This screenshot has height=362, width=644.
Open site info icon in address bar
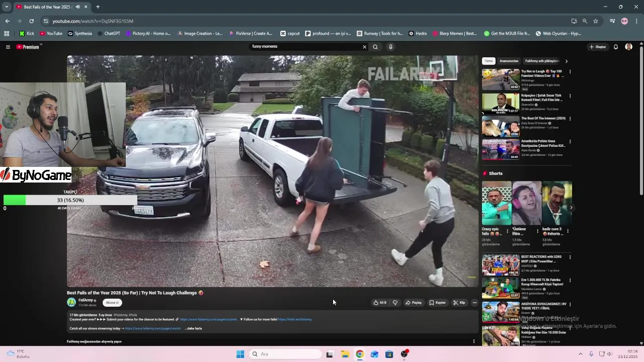[x=46, y=21]
